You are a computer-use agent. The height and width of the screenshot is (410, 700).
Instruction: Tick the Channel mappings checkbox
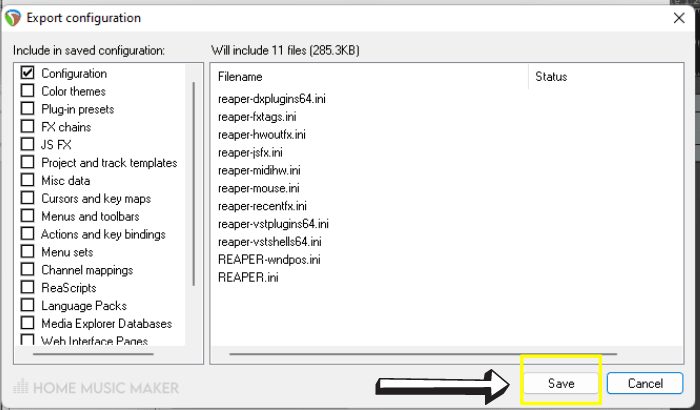[x=28, y=269]
